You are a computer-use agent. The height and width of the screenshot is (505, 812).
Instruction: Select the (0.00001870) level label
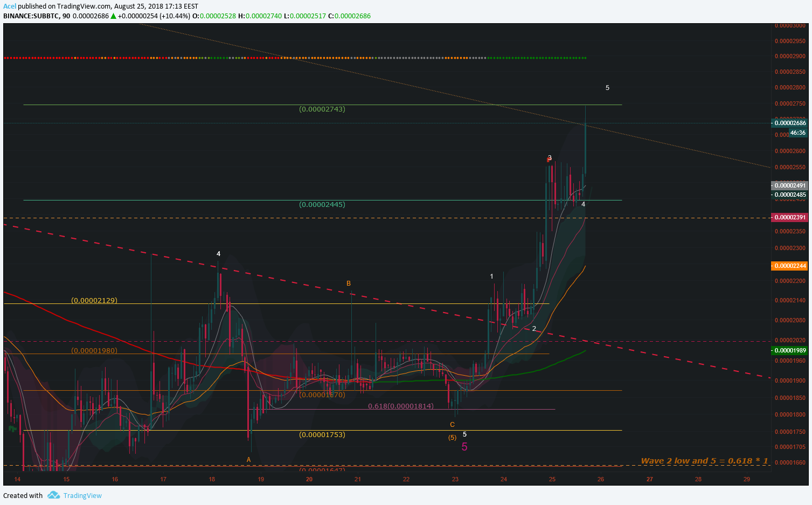coord(322,395)
